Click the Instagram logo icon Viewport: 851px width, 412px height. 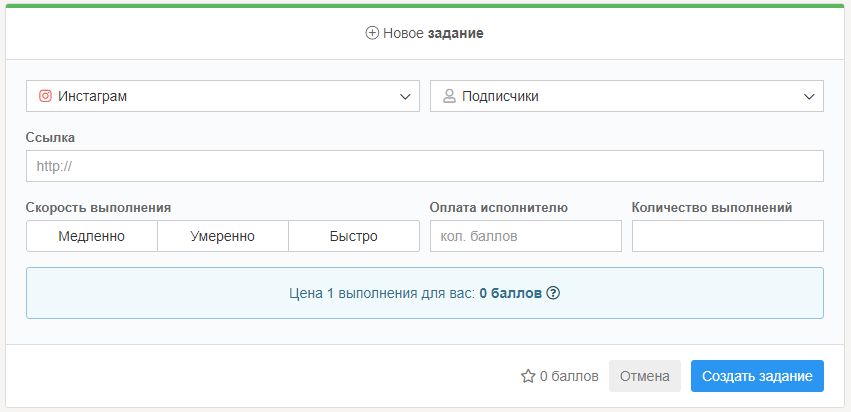point(45,97)
